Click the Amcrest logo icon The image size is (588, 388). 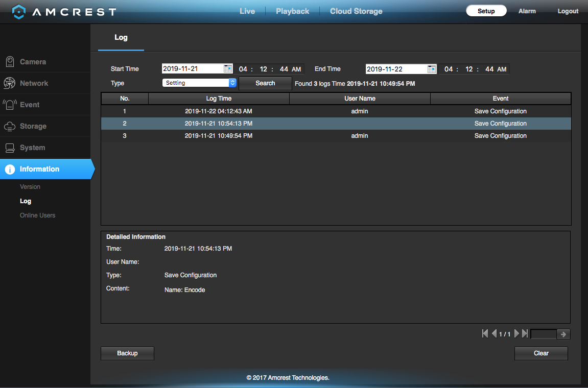pyautogui.click(x=18, y=12)
